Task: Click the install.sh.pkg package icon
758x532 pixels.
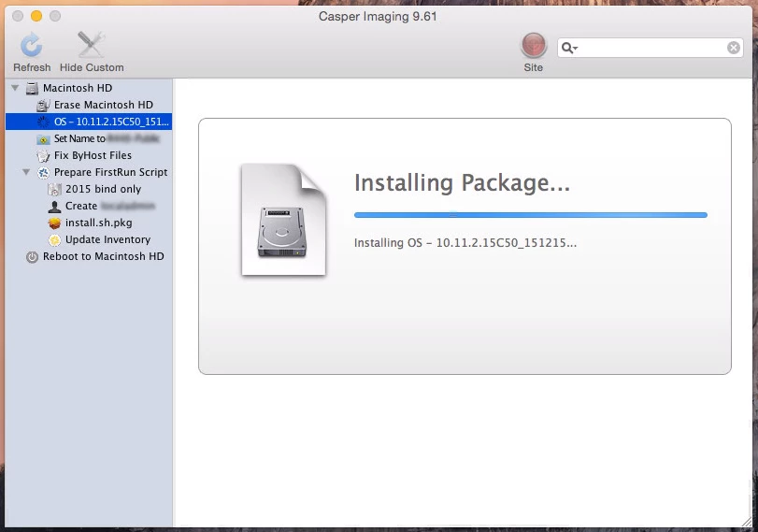Action: [x=54, y=223]
